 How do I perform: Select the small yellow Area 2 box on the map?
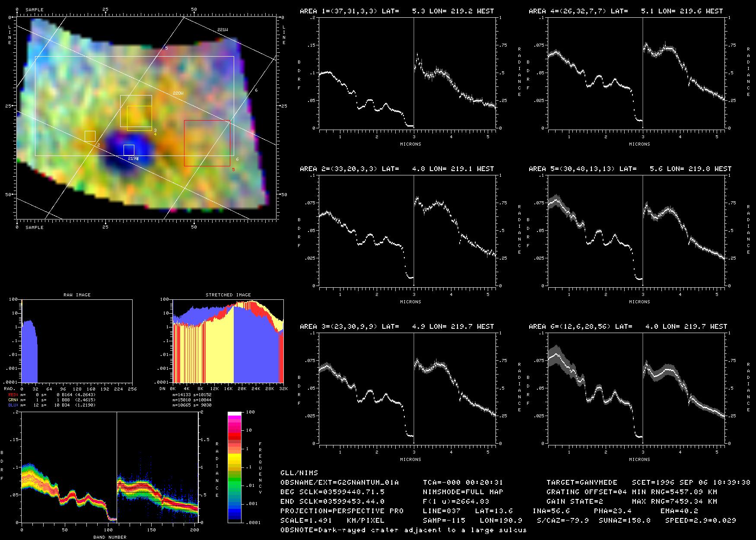[90, 136]
